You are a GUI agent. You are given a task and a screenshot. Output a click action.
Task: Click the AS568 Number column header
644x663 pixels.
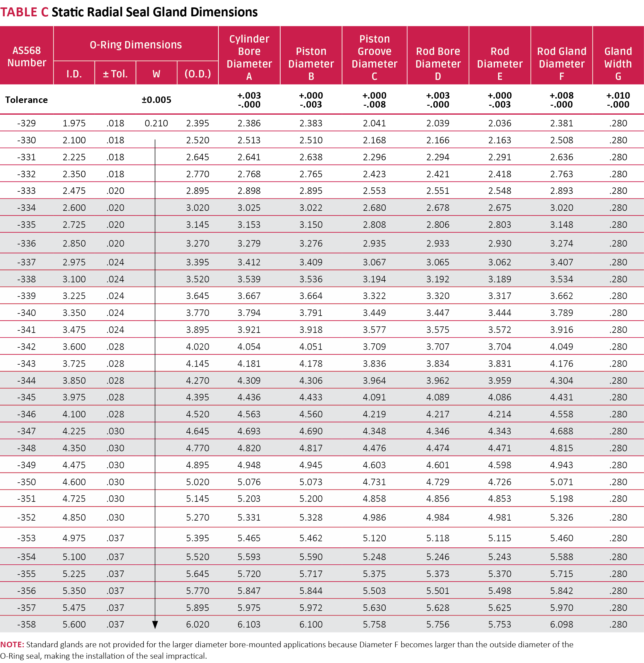pyautogui.click(x=26, y=56)
